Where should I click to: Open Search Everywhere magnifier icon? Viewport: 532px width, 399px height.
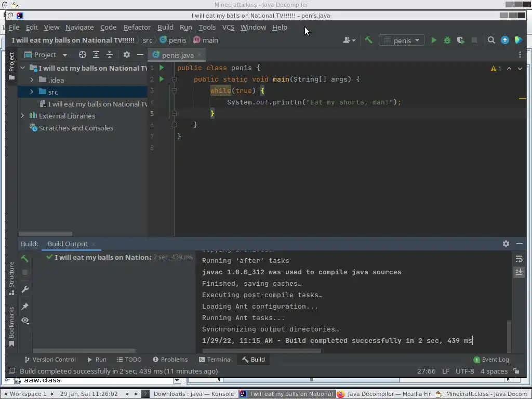(491, 40)
